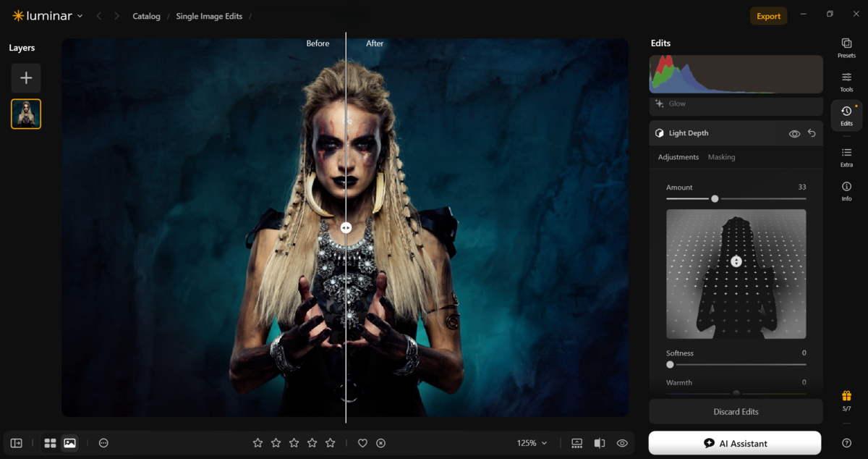Go forward with the right arrow
Viewport: 868px width, 459px height.
pyautogui.click(x=116, y=16)
